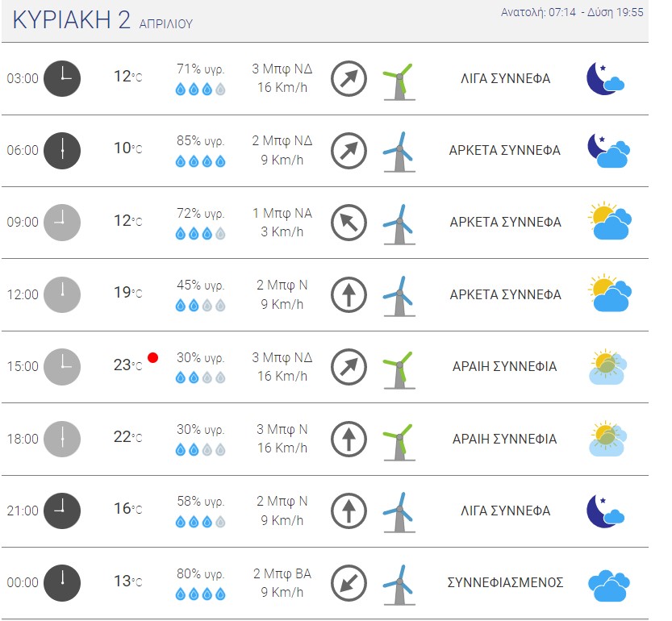The image size is (672, 621).
Task: Click the sunrise and sunset times text
Action: pyautogui.click(x=572, y=12)
